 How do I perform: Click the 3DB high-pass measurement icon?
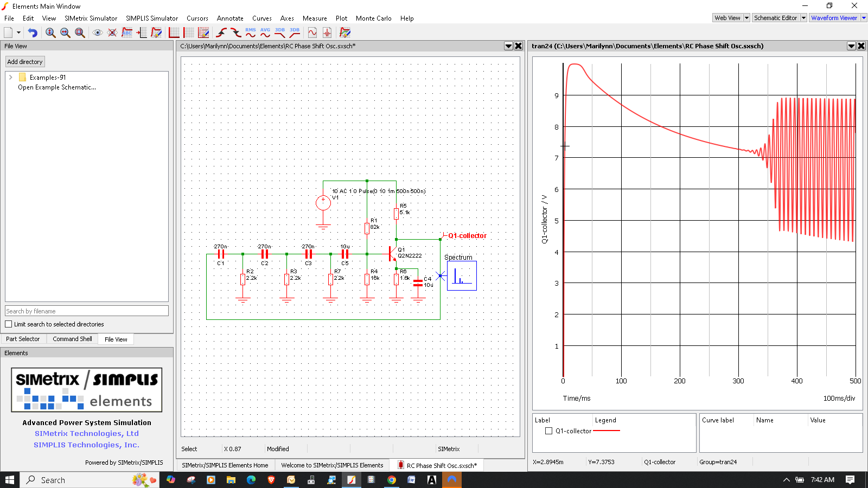tap(295, 33)
